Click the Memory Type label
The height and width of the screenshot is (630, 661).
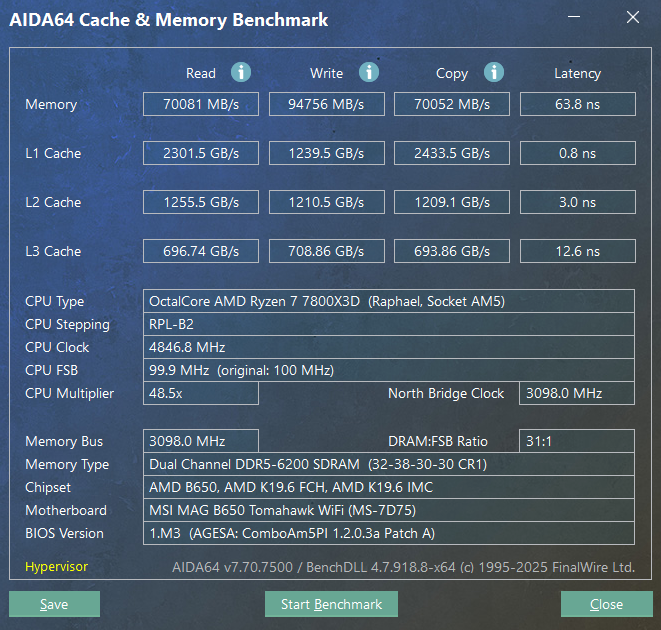[x=67, y=465]
